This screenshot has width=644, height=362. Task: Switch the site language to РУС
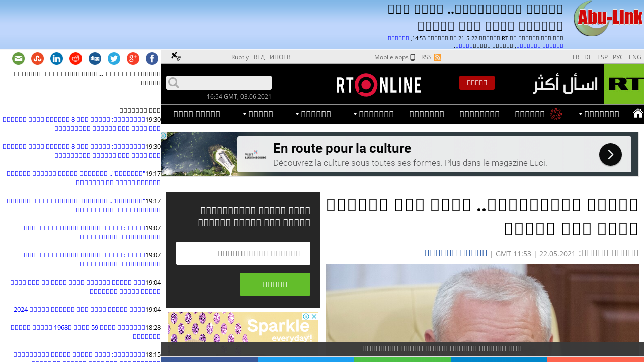618,57
